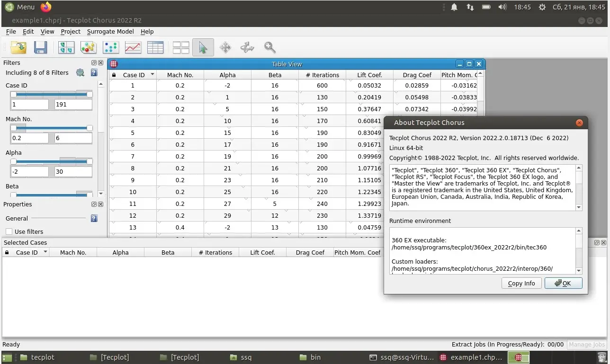Open the View menu
This screenshot has width=610, height=364.
47,31
